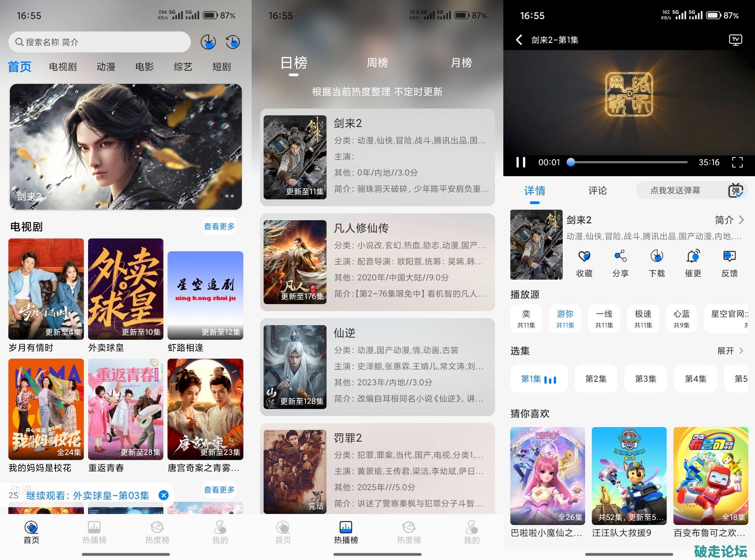
Task: Switch to the 动漫 category tab
Action: coord(106,67)
